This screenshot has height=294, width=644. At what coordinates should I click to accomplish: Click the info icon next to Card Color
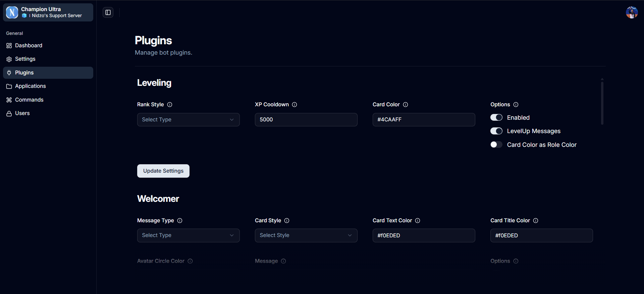click(x=406, y=105)
